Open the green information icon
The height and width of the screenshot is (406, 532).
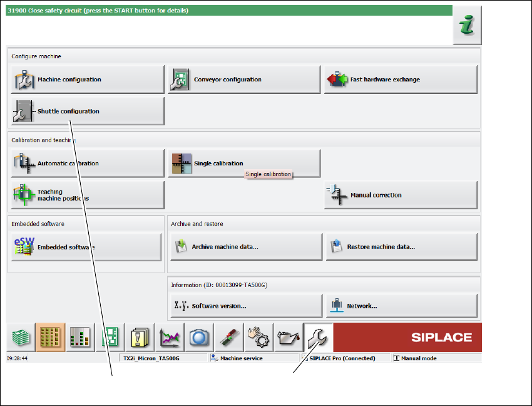[467, 25]
